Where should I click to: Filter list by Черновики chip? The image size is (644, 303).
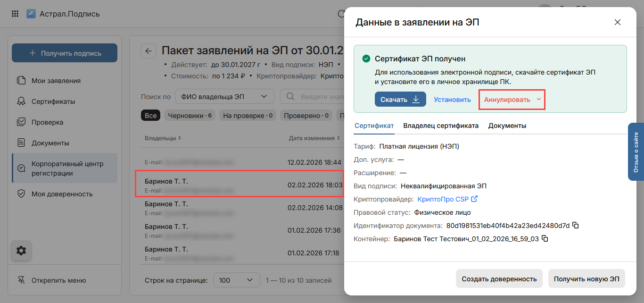pyautogui.click(x=190, y=116)
